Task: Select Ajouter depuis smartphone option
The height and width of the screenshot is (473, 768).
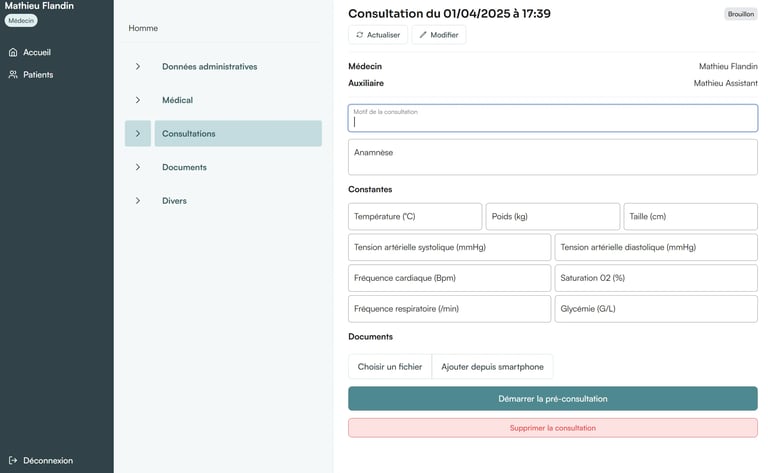Action: click(492, 367)
